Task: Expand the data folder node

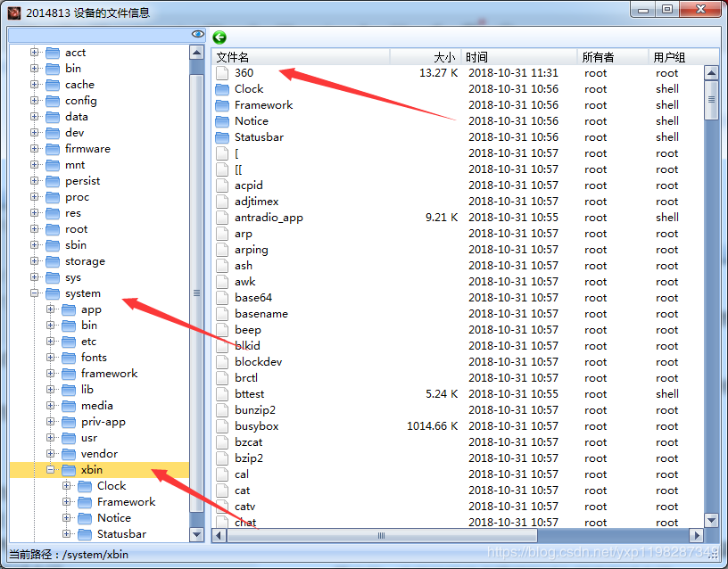Action: (35, 117)
